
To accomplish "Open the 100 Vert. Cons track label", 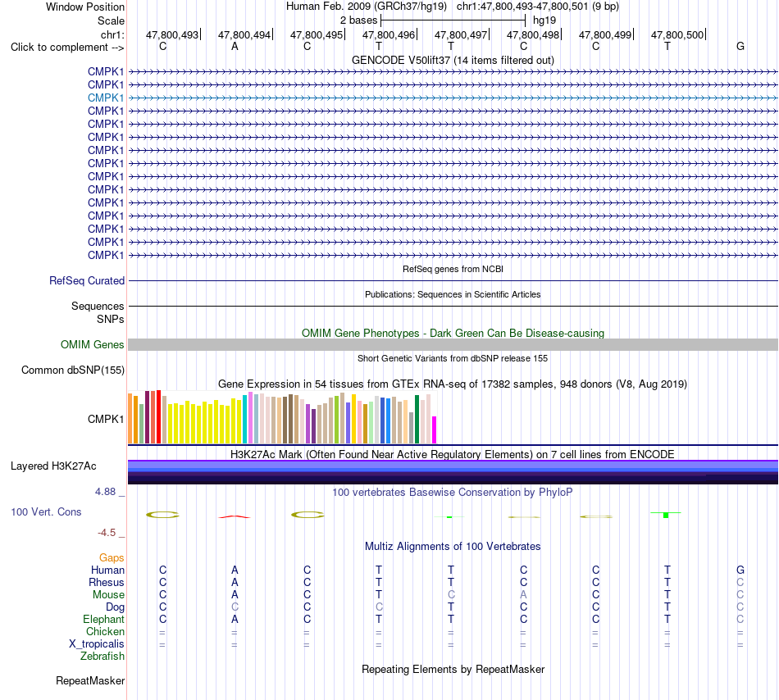I will [x=46, y=511].
